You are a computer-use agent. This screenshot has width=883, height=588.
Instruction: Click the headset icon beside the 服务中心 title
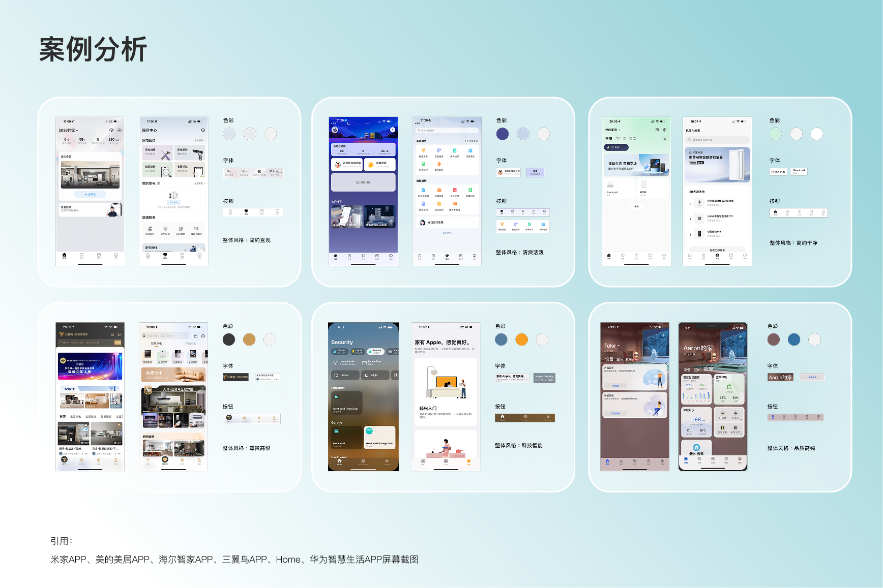pyautogui.click(x=202, y=130)
